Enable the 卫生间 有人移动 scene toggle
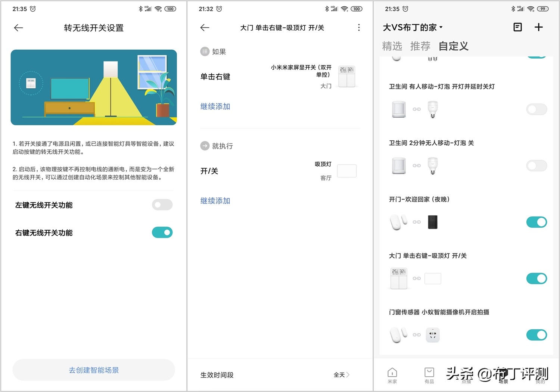 coord(536,109)
